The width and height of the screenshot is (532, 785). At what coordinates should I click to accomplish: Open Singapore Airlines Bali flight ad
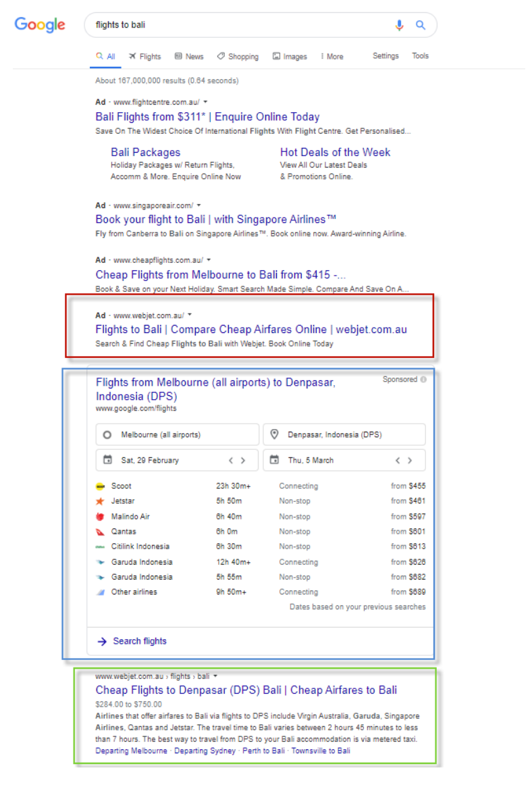coord(215,220)
